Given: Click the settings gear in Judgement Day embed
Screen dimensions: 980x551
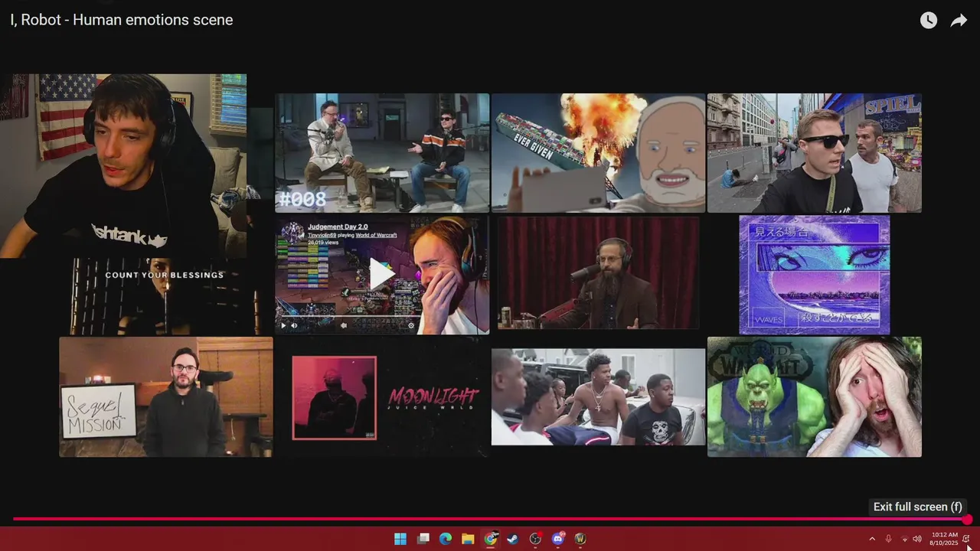Looking at the screenshot, I should pos(411,325).
